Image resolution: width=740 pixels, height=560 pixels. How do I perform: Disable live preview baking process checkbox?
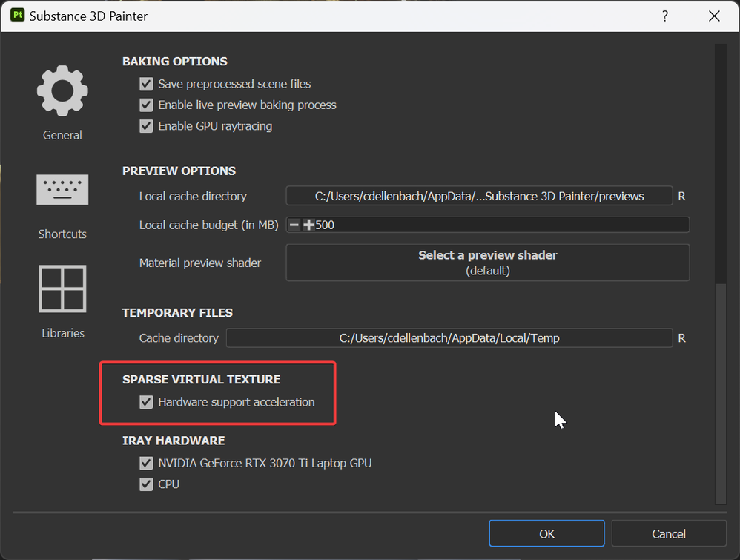point(146,105)
